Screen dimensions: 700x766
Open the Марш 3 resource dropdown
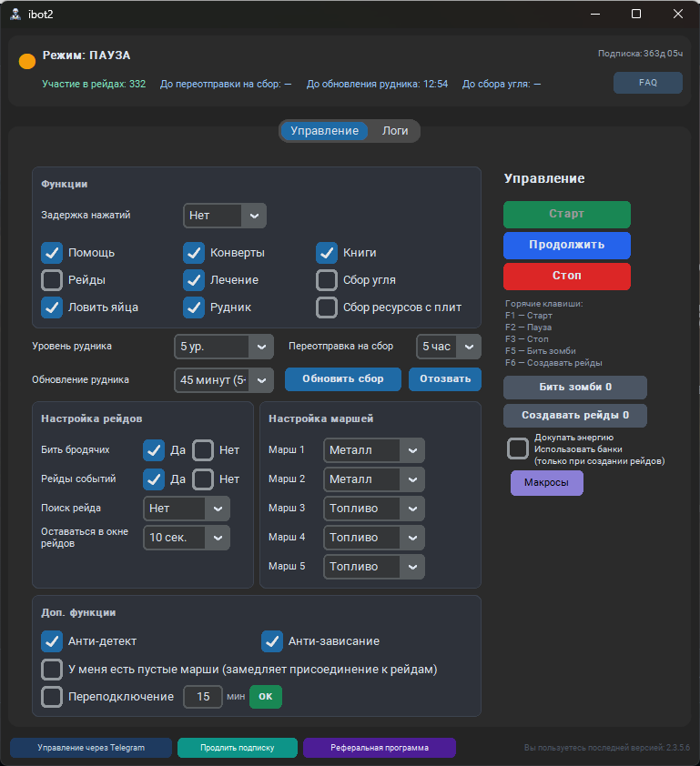(x=374, y=509)
